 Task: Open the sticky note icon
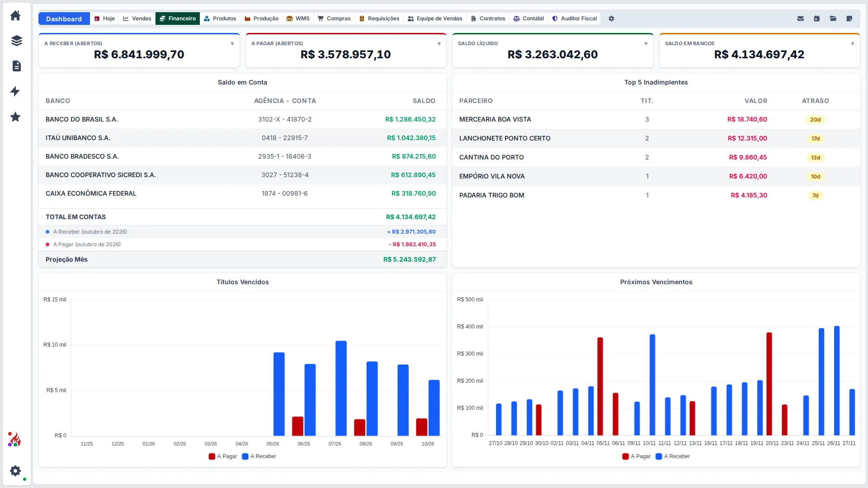tap(849, 19)
